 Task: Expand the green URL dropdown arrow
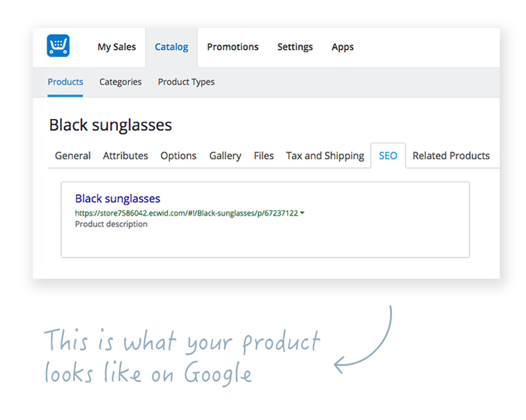pos(301,213)
